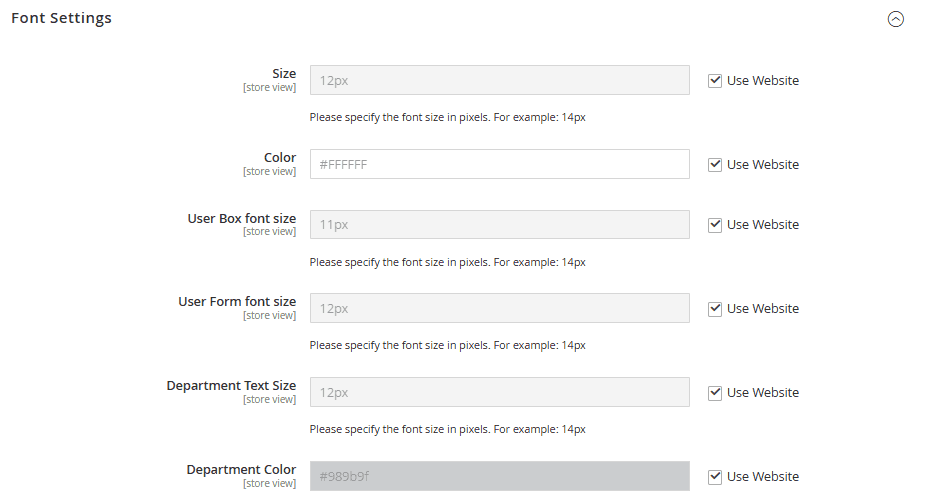This screenshot has width=930, height=501.
Task: Click the User Form font size input
Action: 499,308
